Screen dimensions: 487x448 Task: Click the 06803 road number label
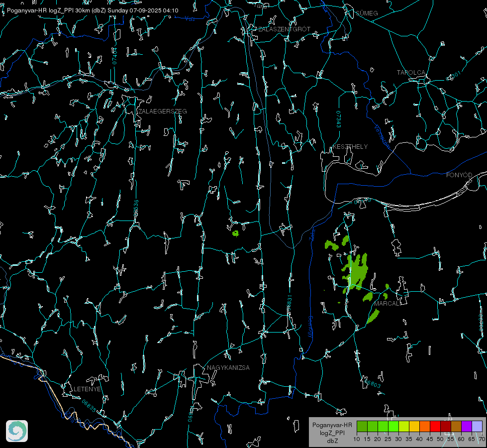pyautogui.click(x=373, y=384)
